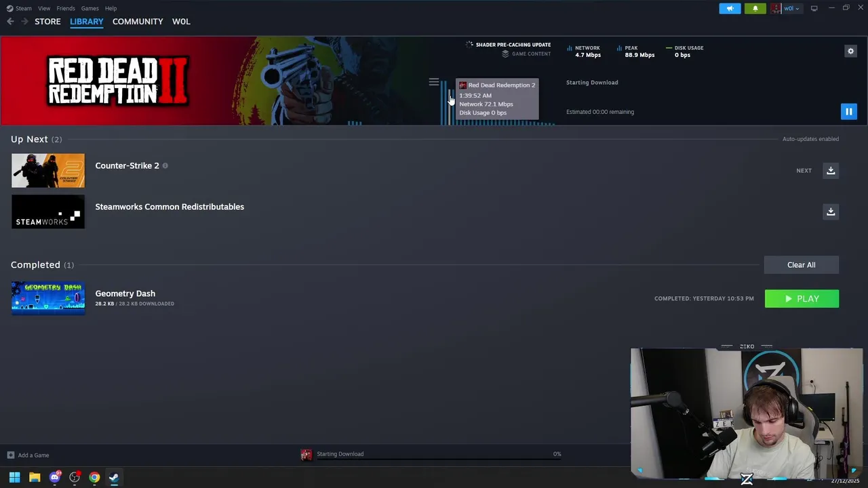Click Estimated 00:00 remaining text
Screen dimensions: 868x488
point(600,112)
